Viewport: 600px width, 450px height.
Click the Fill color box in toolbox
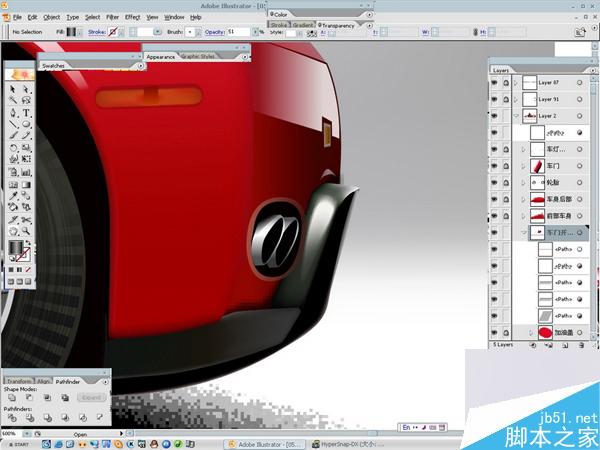coord(15,248)
